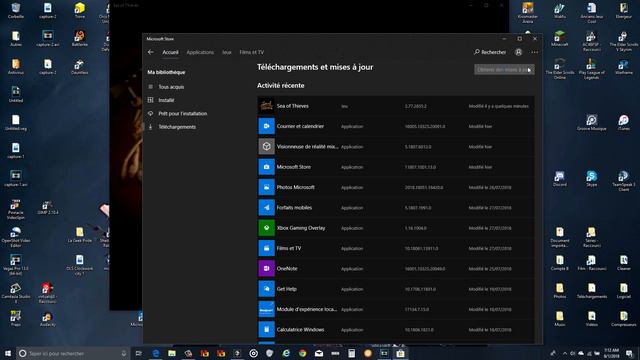Select the TeamSpeak 3 Client shortcut
Screen dimensions: 640x360
click(x=623, y=181)
